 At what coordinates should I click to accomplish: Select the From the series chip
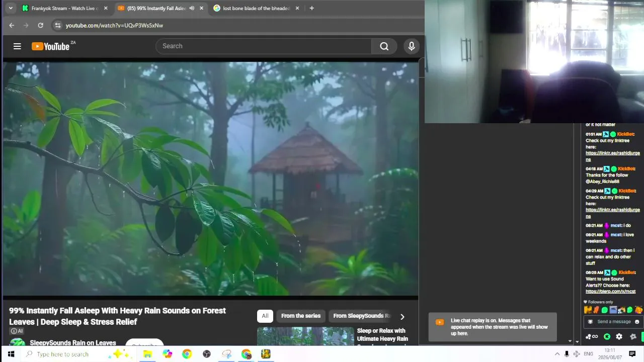click(301, 316)
